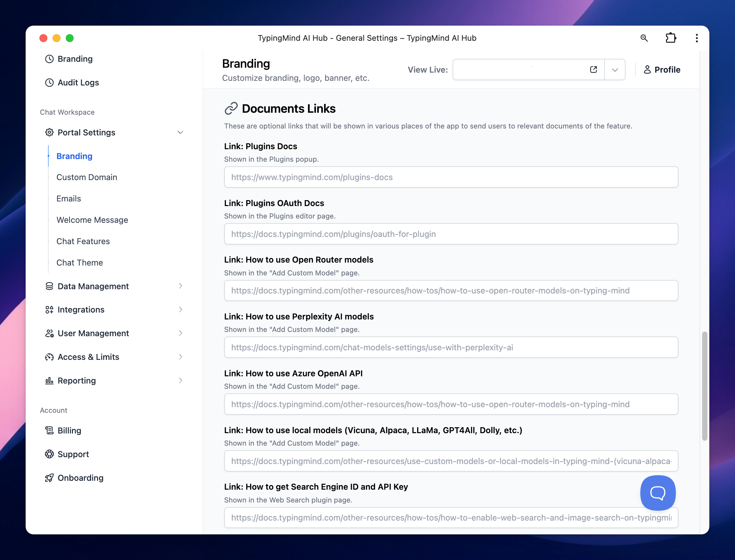Focus the local models link field
Viewport: 735px width, 560px height.
[x=451, y=461]
